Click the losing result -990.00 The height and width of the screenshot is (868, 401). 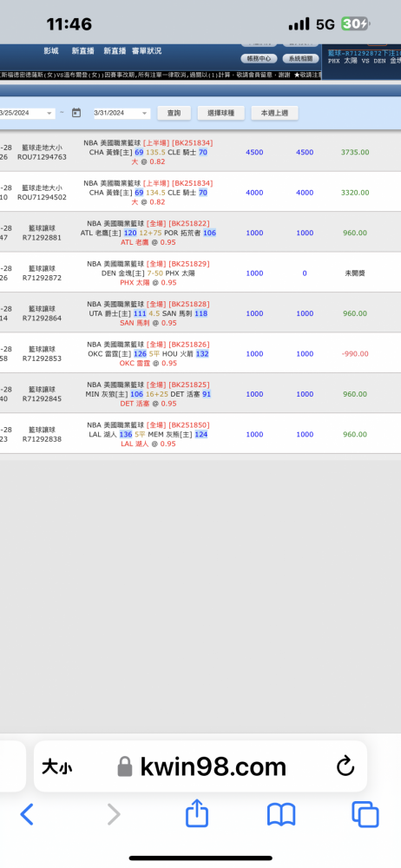(355, 354)
